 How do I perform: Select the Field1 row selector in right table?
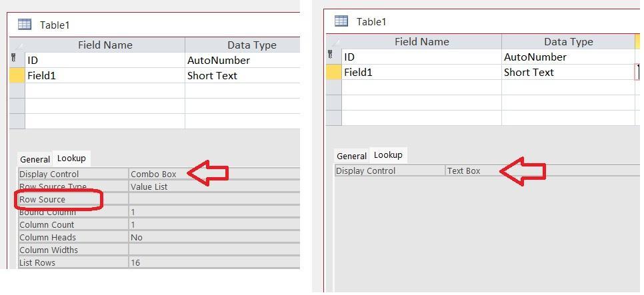[333, 72]
